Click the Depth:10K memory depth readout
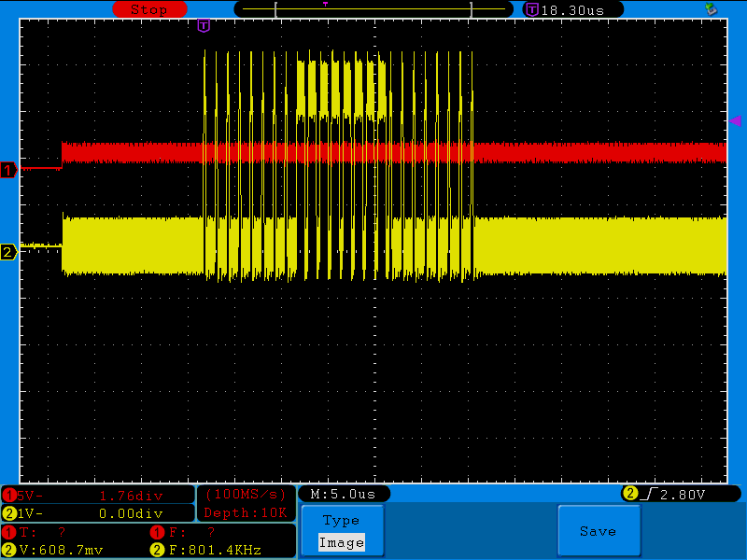Image resolution: width=747 pixels, height=560 pixels. click(246, 512)
